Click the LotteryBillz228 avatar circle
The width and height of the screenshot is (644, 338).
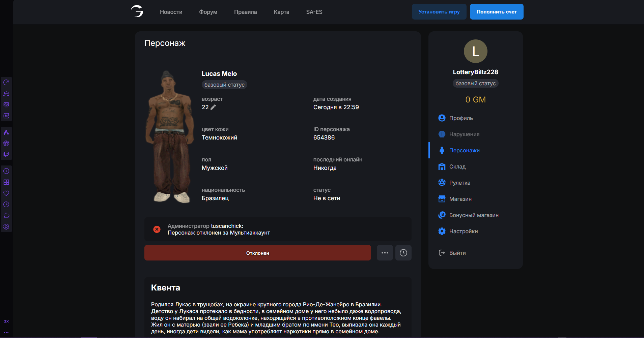pos(476,51)
